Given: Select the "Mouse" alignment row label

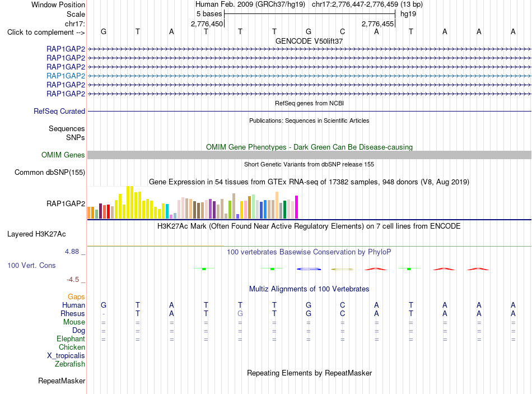Looking at the screenshot, I should pos(74,322).
